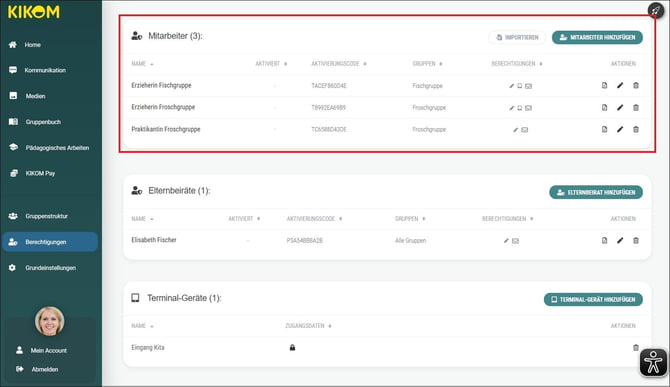Open Pädagogisches Arbeiten in sidebar
This screenshot has height=387, width=670.
click(x=49, y=148)
